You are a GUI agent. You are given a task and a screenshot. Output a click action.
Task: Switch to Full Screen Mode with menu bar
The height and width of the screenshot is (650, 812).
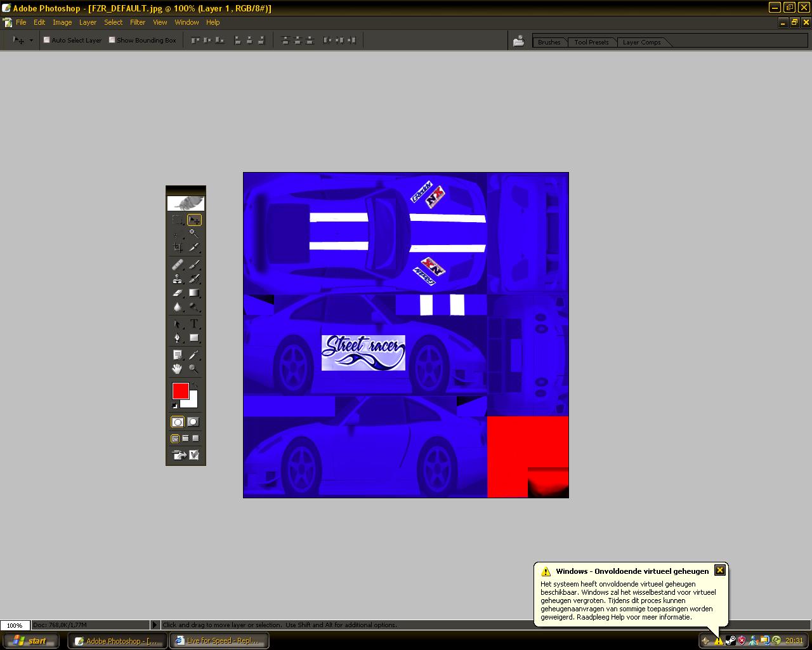(x=186, y=439)
